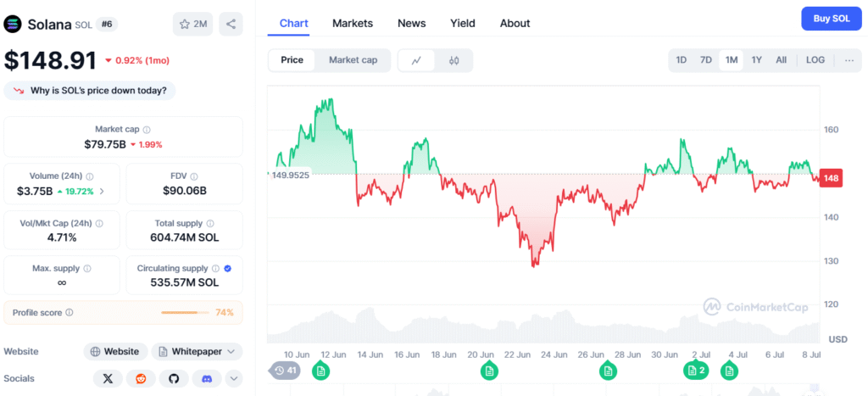Switch to candlestick chart icon
Image resolution: width=868 pixels, height=396 pixels.
pyautogui.click(x=453, y=60)
